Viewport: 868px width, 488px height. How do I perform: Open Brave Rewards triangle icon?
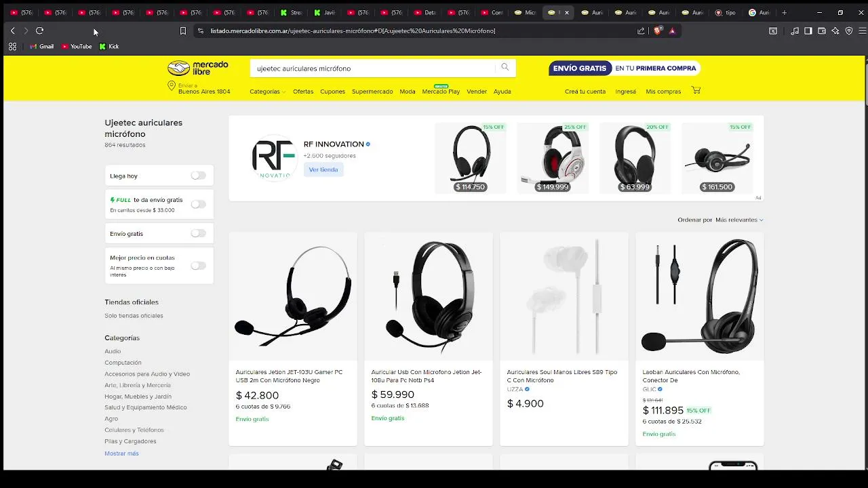point(672,30)
